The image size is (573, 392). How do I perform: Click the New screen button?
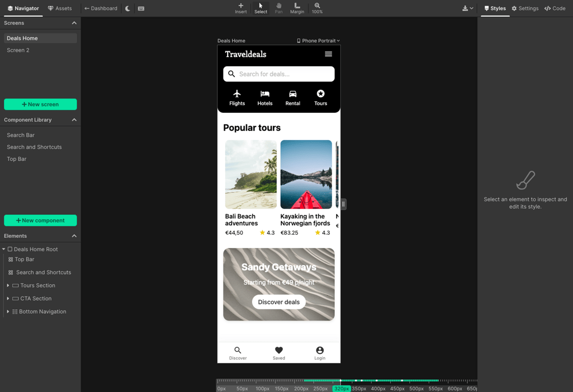pos(40,104)
